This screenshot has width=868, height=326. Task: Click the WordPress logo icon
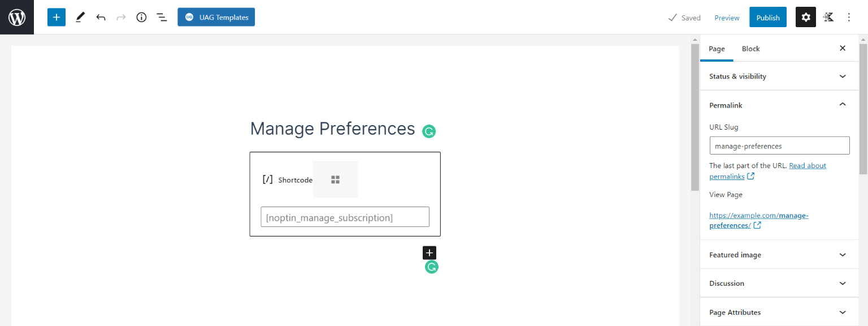click(16, 16)
